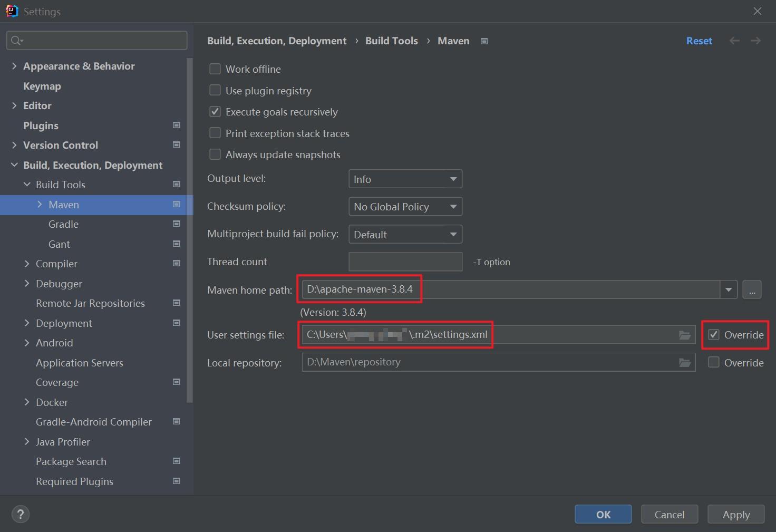Screen dimensions: 776x532
Task: Click the Build Tools breadcrumb
Action: coord(391,41)
